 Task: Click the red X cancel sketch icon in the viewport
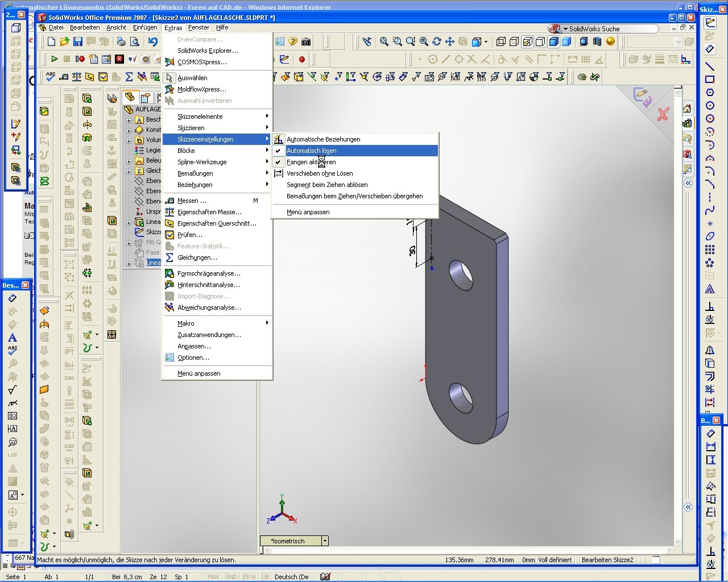(663, 115)
